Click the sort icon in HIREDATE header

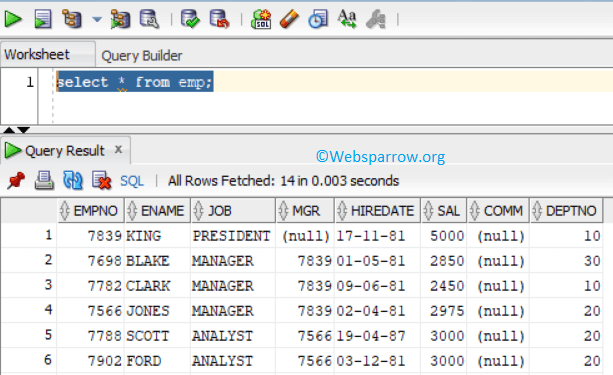pos(342,211)
